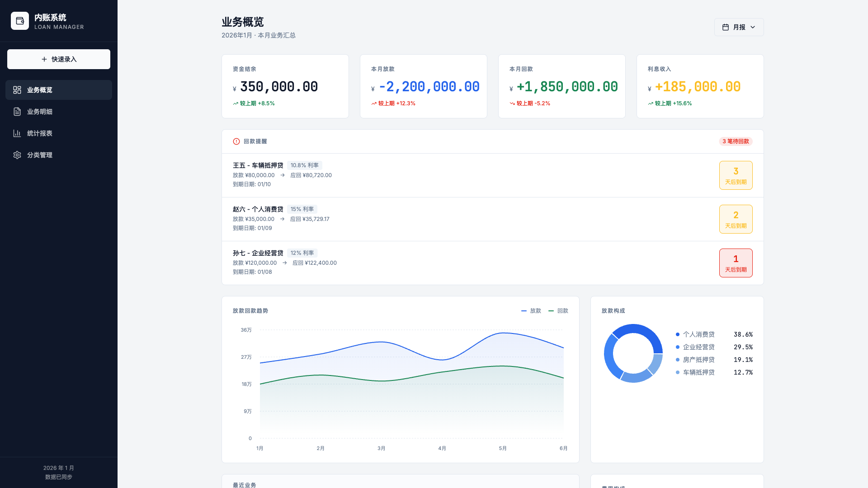Click the calendar icon beside 月报
This screenshot has height=488, width=868.
point(726,27)
